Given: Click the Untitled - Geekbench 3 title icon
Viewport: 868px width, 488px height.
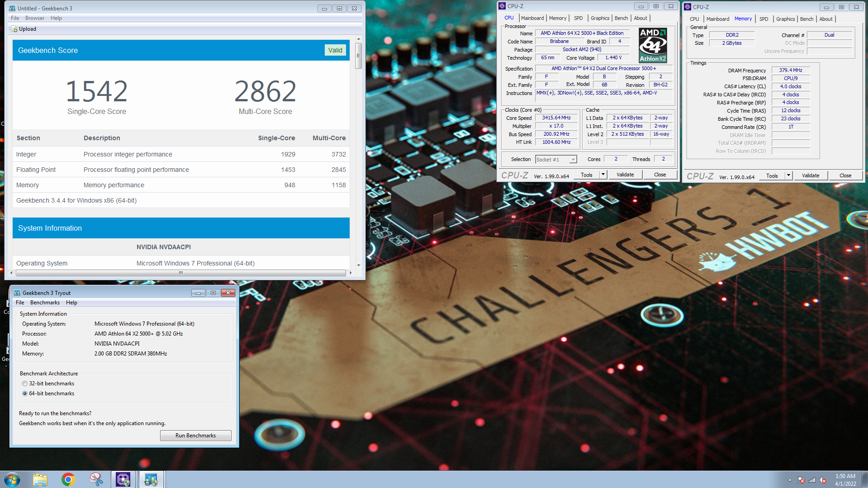Looking at the screenshot, I should [12, 8].
